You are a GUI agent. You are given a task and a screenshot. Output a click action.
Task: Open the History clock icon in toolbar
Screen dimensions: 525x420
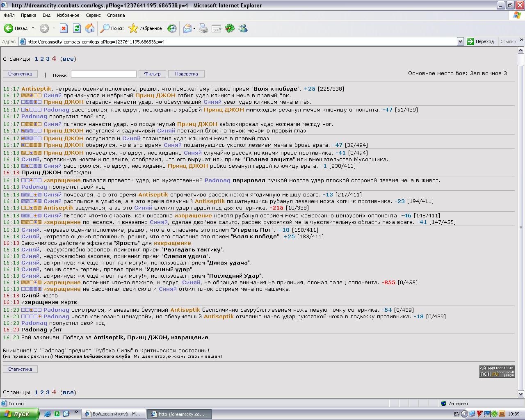point(172,28)
